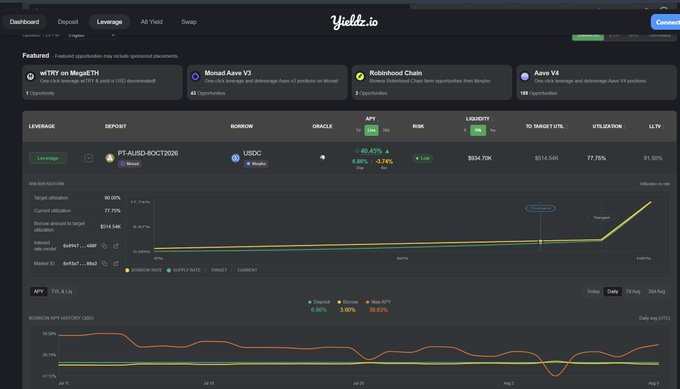Click the Robinhood Chain yellow icon
This screenshot has height=389, width=680.
coord(360,76)
